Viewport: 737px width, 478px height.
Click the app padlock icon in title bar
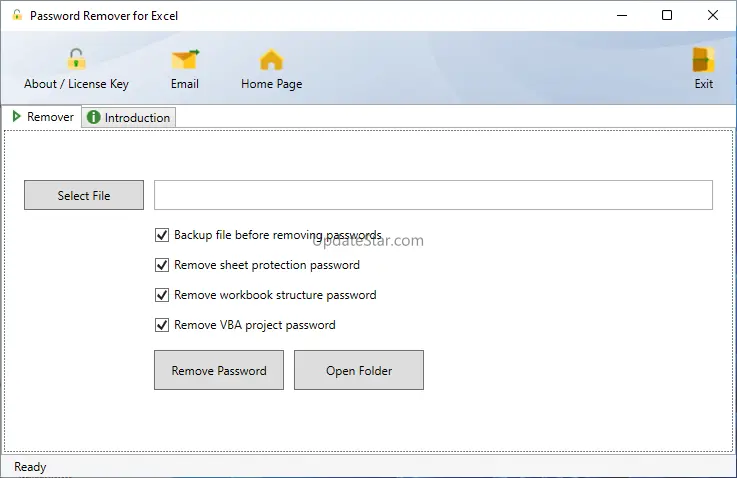pyautogui.click(x=16, y=16)
